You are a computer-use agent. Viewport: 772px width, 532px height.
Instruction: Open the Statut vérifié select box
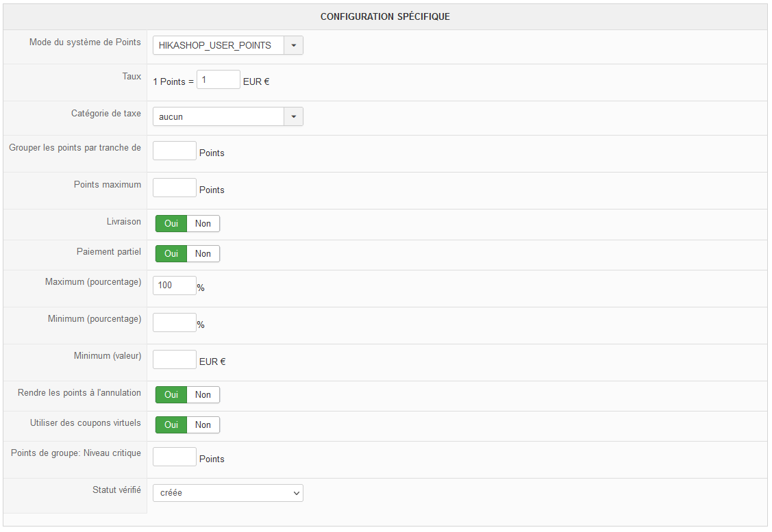click(x=227, y=493)
